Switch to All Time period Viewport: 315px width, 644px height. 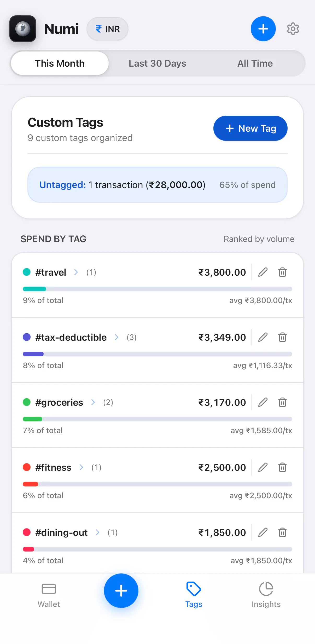255,63
